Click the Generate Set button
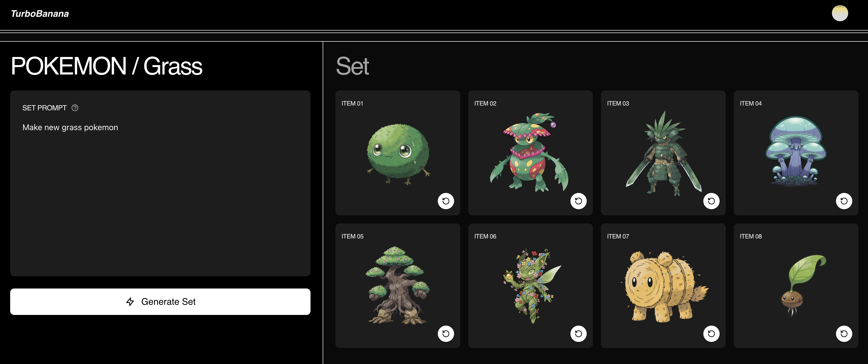Screen dimensions: 868x364 point(160,302)
